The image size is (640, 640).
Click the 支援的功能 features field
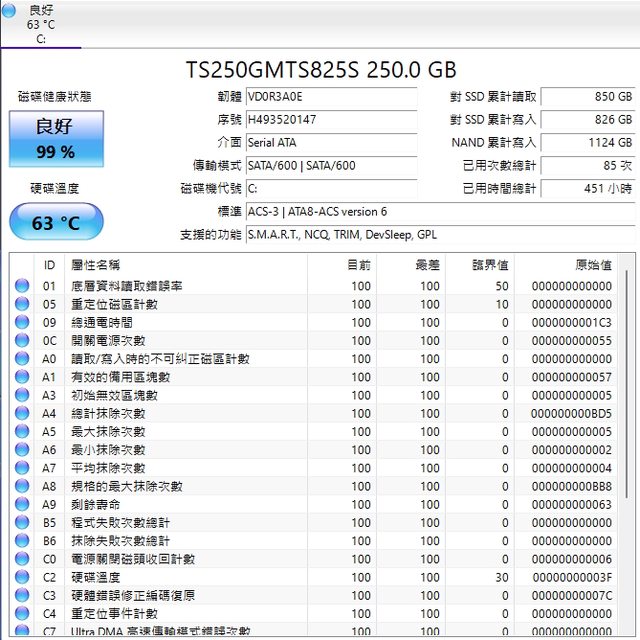440,235
